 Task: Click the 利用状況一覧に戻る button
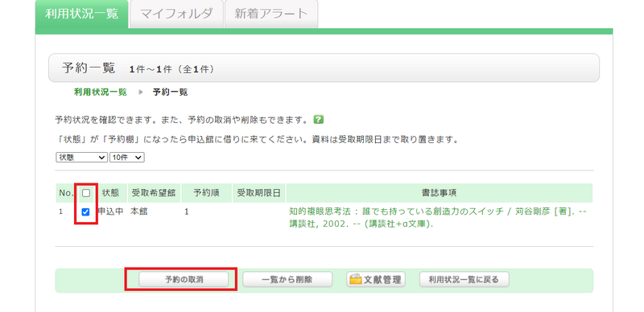tap(464, 280)
